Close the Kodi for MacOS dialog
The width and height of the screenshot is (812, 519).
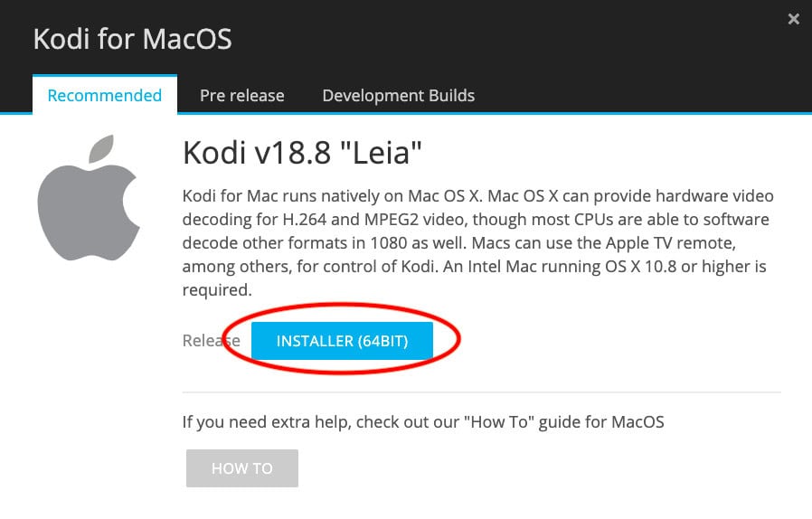tap(793, 19)
